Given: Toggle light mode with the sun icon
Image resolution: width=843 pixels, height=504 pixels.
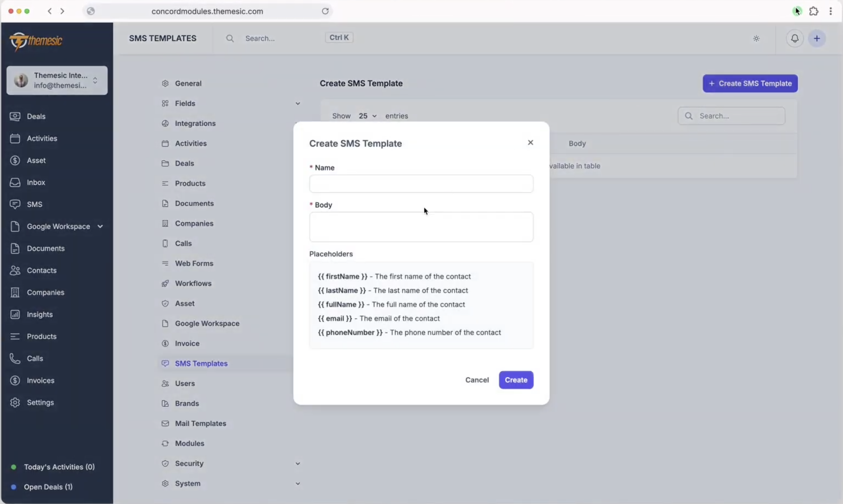Looking at the screenshot, I should point(756,38).
